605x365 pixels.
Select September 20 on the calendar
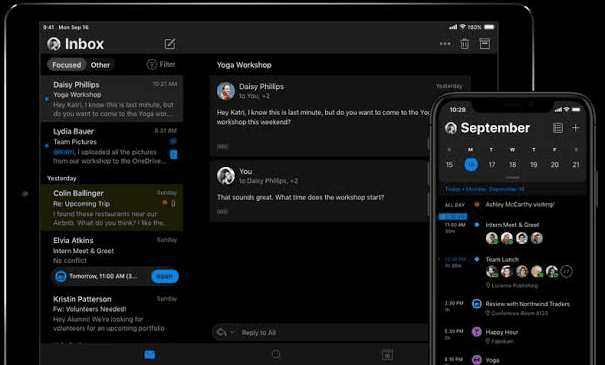[554, 165]
